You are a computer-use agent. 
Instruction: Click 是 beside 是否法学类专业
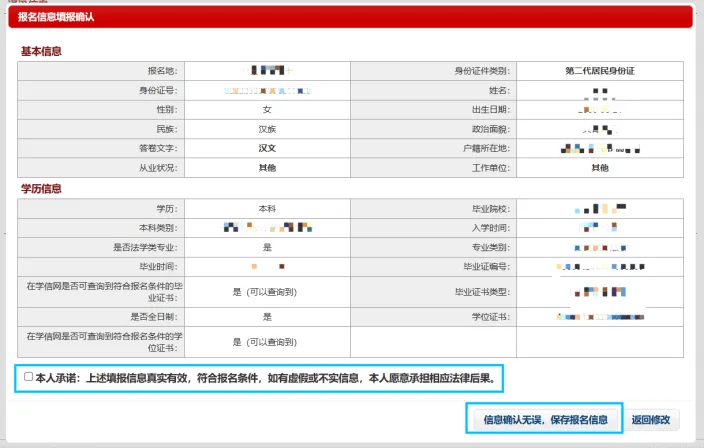coord(267,247)
